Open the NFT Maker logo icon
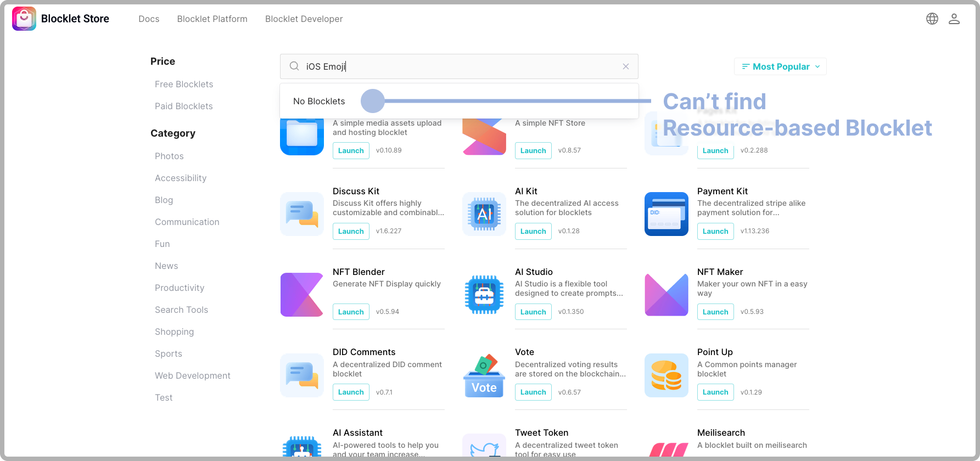This screenshot has width=980, height=461. tap(666, 295)
